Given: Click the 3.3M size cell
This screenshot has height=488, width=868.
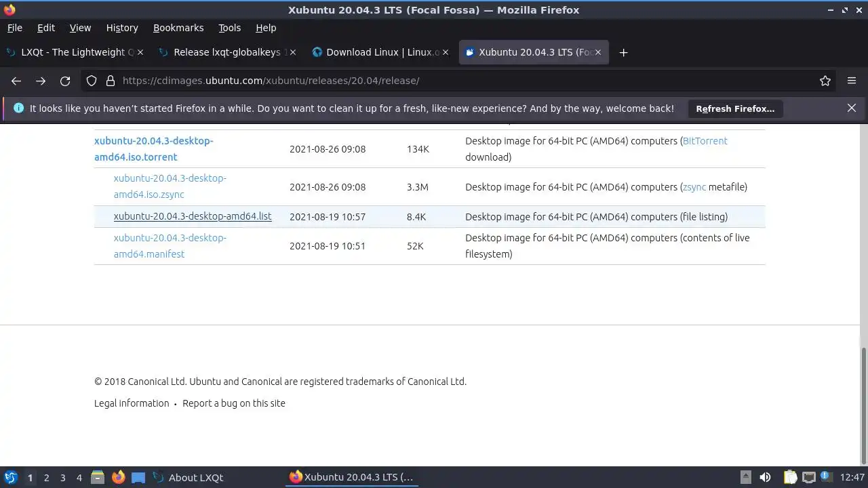Looking at the screenshot, I should 418,187.
